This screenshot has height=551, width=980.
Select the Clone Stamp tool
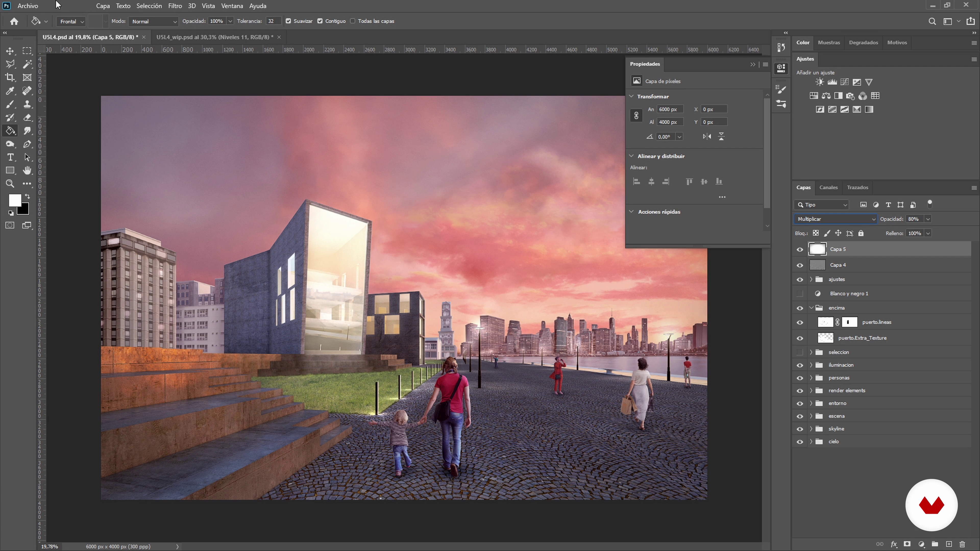tap(27, 104)
